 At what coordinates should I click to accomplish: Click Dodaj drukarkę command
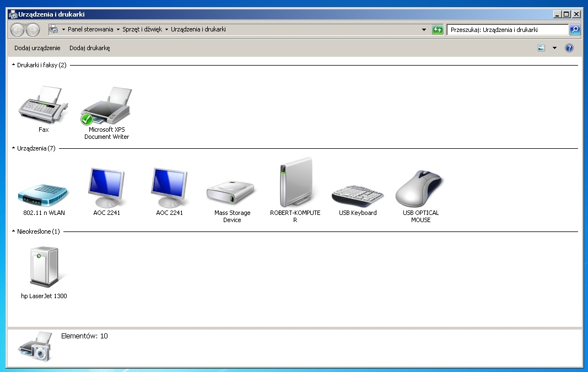pyautogui.click(x=90, y=48)
